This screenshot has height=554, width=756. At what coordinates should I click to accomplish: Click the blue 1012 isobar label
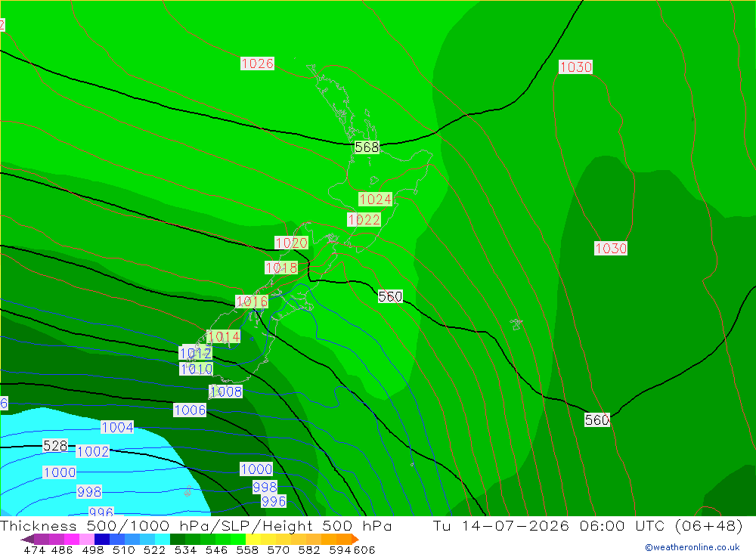pos(195,353)
